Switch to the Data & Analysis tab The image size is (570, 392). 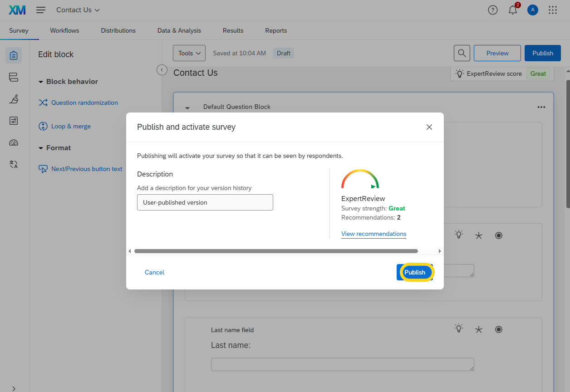(x=179, y=30)
